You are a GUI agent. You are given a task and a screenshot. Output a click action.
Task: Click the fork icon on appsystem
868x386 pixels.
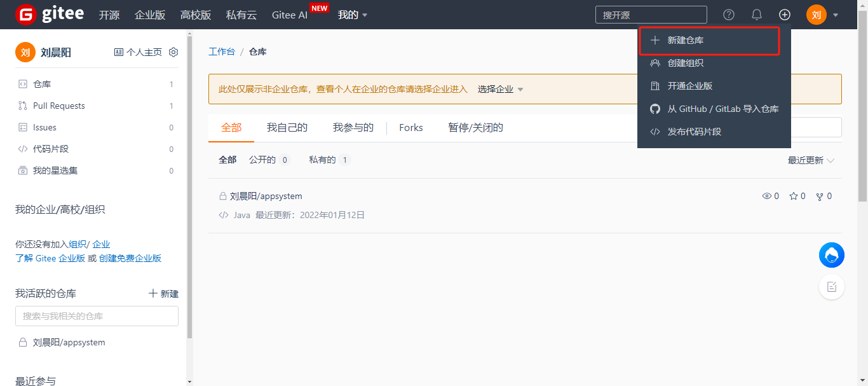pos(820,196)
